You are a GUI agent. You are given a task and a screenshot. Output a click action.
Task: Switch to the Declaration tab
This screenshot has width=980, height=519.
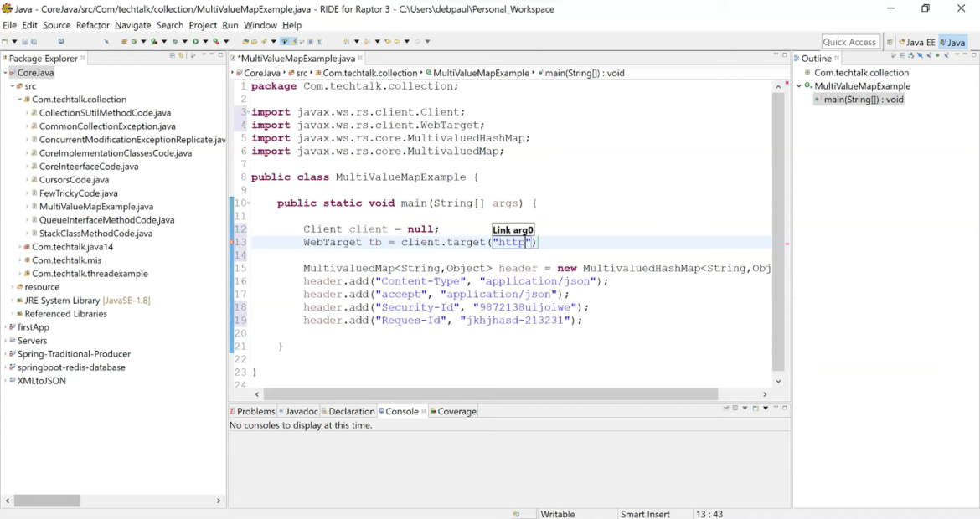click(348, 411)
